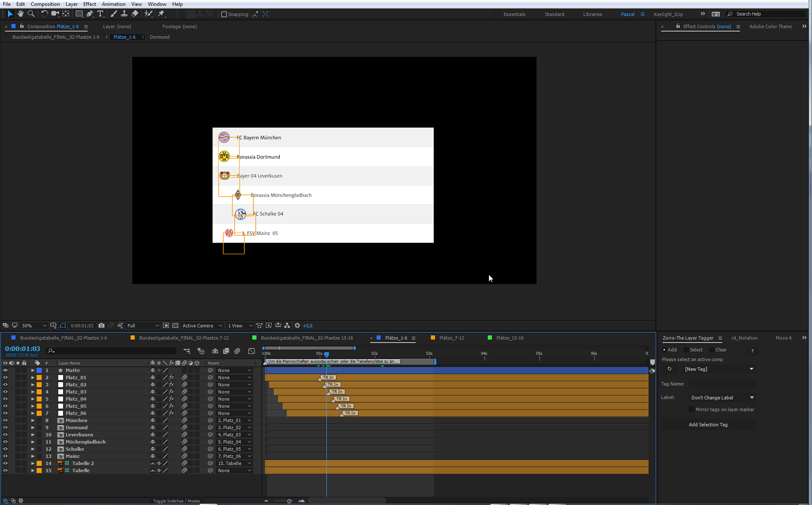Open the graph editor icon
812x505 pixels.
click(252, 351)
